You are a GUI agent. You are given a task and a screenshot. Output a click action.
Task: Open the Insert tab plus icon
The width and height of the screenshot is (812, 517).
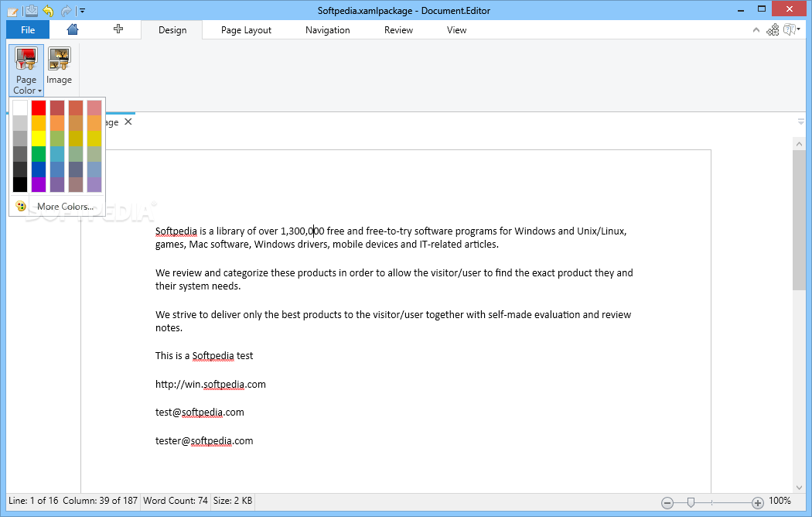click(x=118, y=29)
